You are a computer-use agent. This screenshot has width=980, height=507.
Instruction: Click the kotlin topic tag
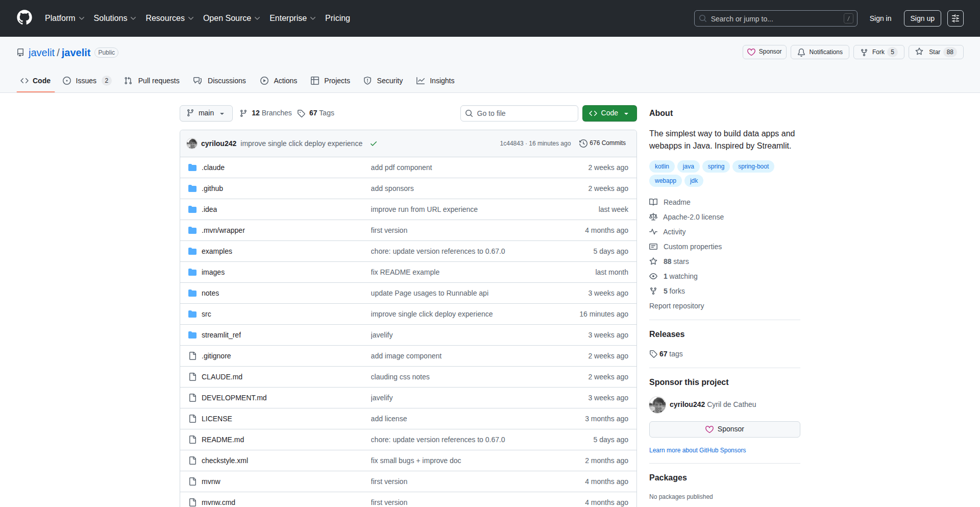pos(661,166)
